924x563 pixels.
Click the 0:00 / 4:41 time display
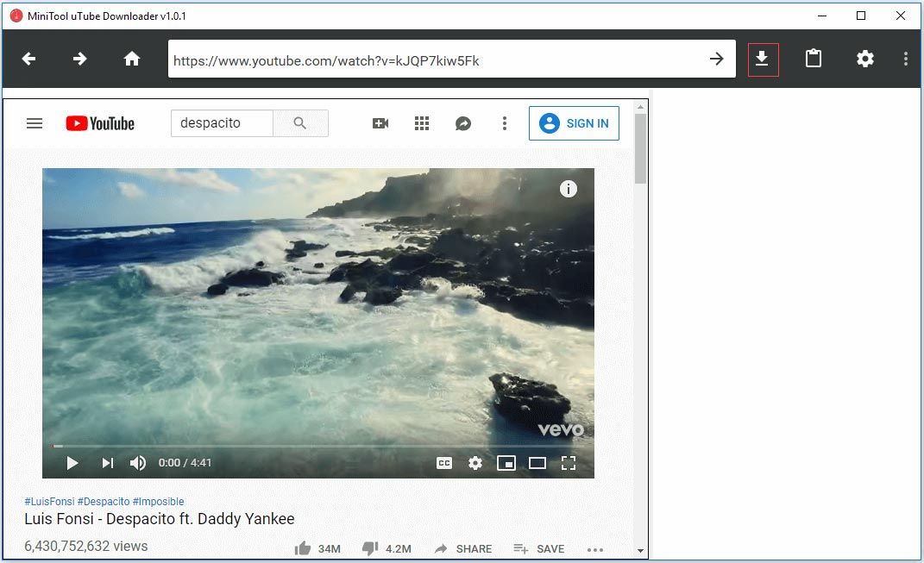(x=185, y=463)
